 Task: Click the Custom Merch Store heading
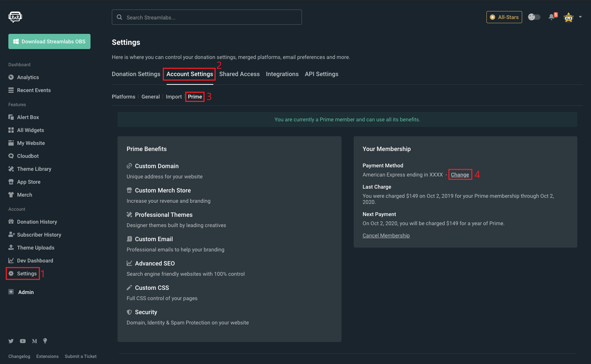click(163, 191)
